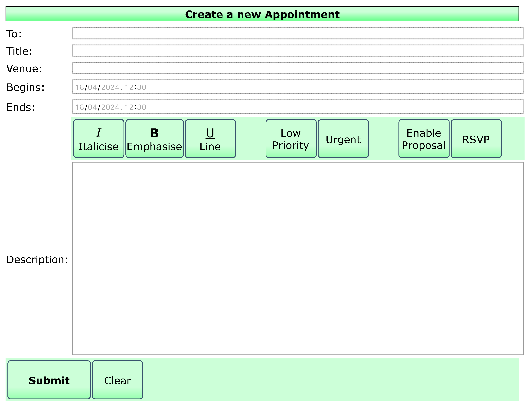Click the Venue label
This screenshot has width=532, height=408.
point(24,69)
